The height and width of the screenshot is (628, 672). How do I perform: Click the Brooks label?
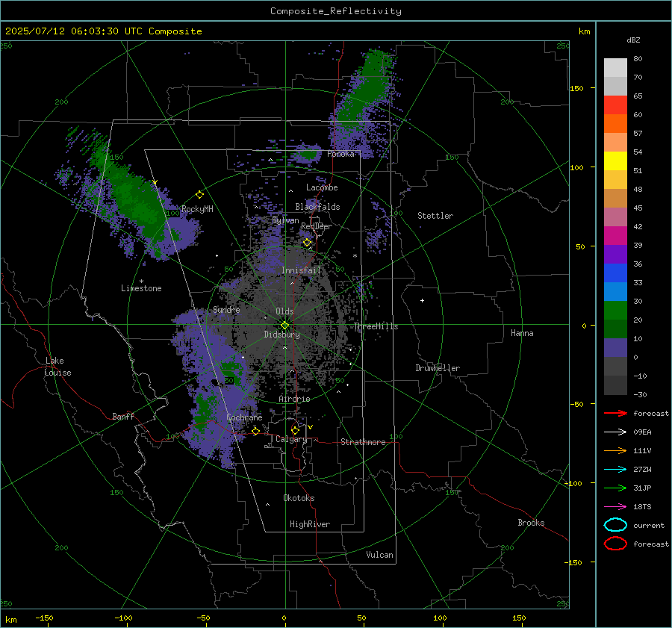click(x=531, y=523)
